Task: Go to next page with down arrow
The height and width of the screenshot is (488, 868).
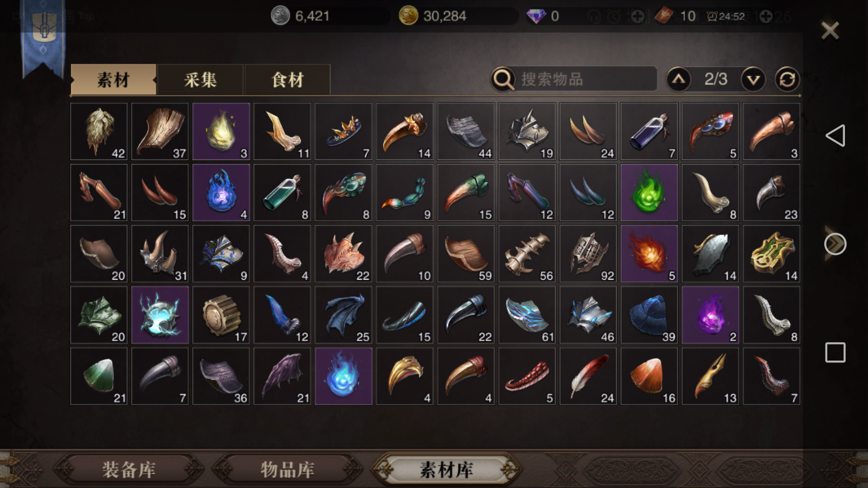Action: [x=753, y=80]
